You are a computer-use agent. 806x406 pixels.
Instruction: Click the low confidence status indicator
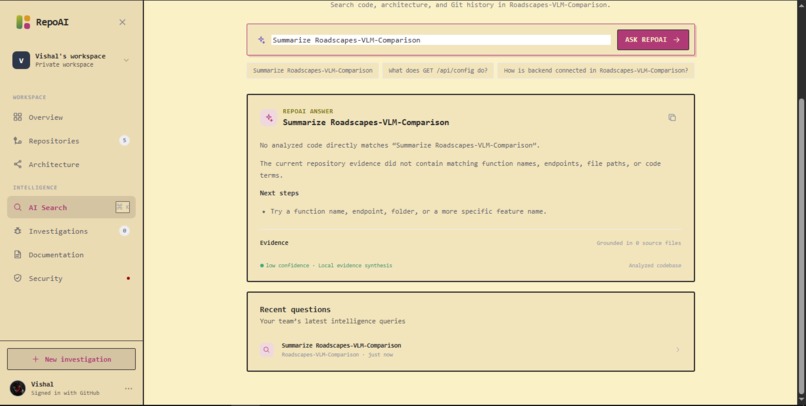(x=326, y=266)
